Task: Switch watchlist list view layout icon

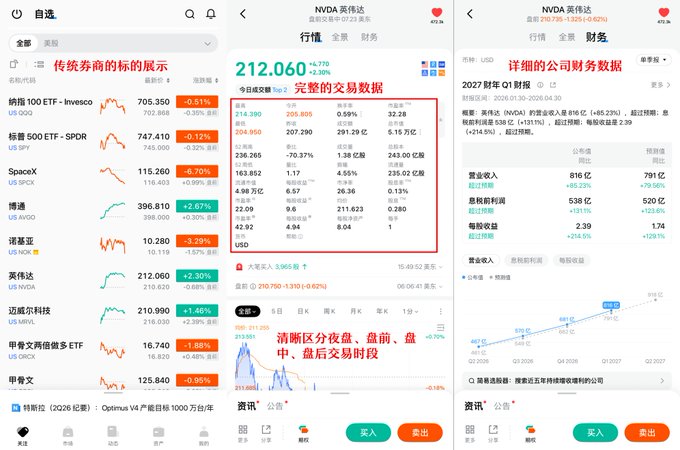Action: [39, 65]
